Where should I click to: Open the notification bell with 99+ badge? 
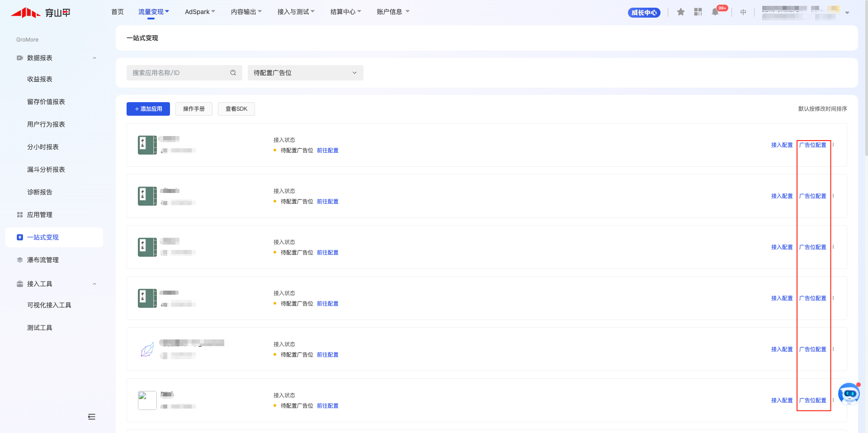tap(715, 12)
